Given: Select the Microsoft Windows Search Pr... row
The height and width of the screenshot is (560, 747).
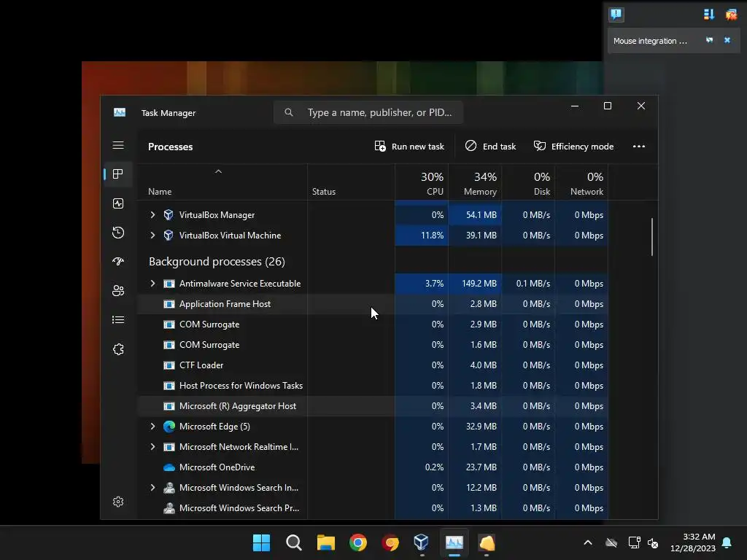Looking at the screenshot, I should point(373,508).
